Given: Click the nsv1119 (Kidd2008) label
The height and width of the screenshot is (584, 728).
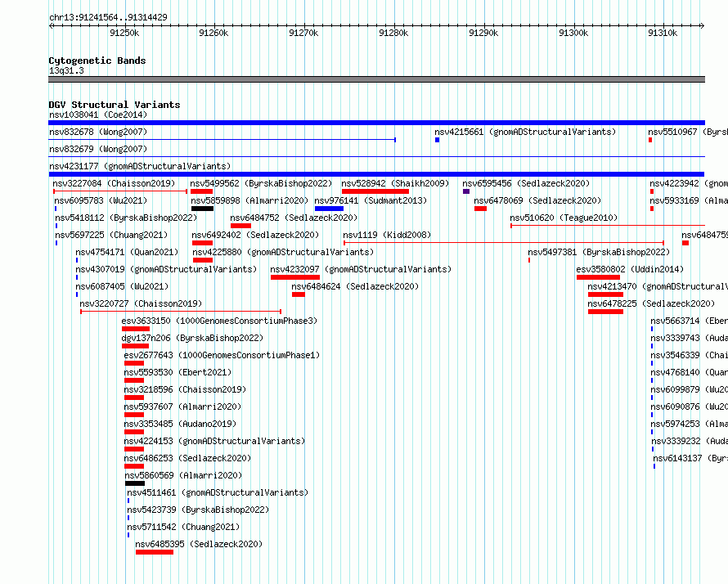Looking at the screenshot, I should pyautogui.click(x=387, y=235).
